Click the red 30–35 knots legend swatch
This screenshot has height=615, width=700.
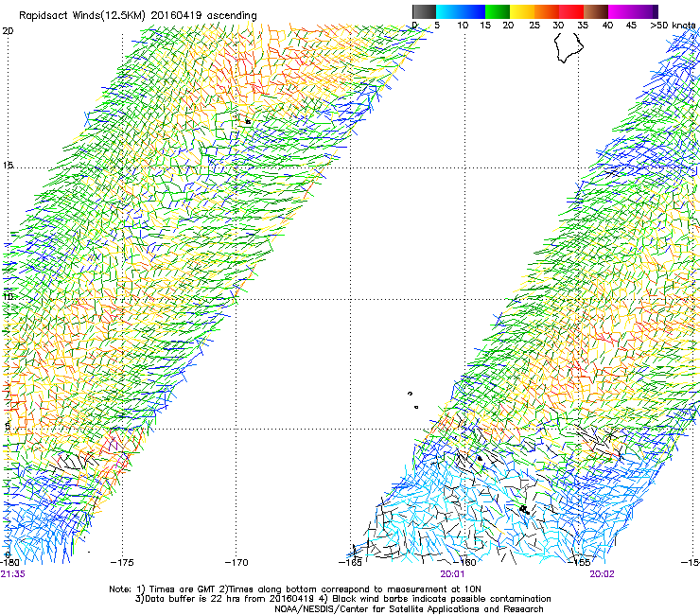pos(571,11)
